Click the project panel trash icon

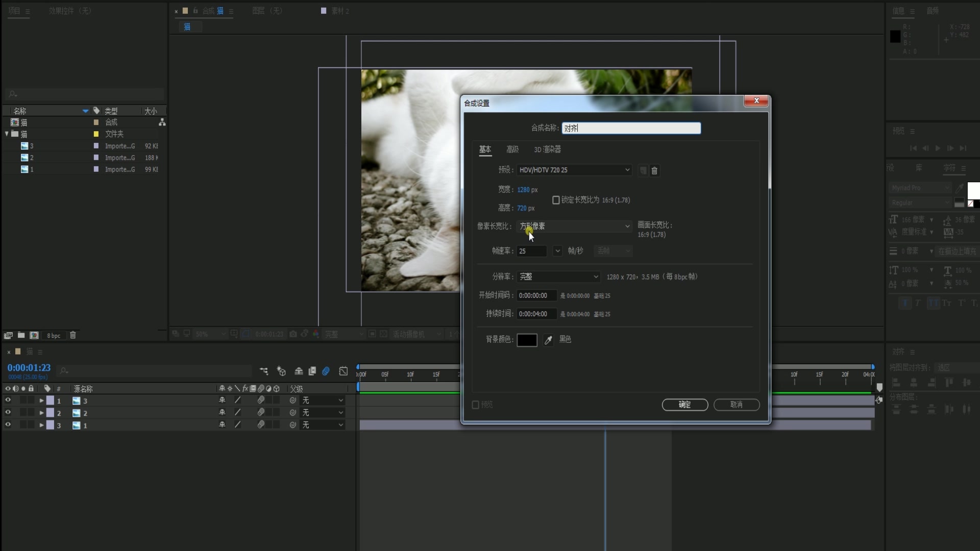(x=73, y=335)
